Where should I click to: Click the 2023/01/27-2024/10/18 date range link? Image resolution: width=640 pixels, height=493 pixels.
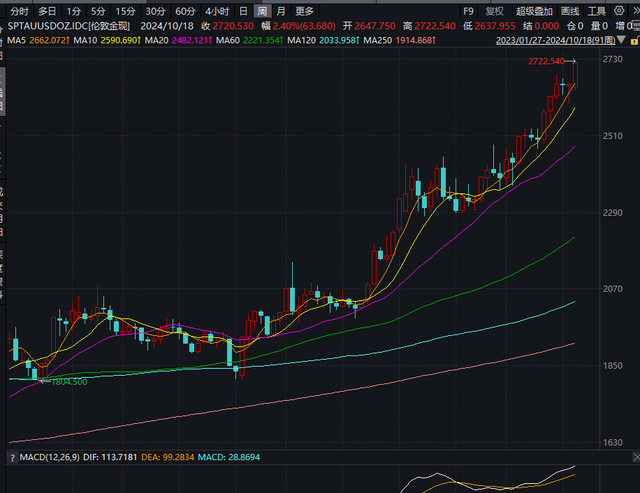(x=555, y=40)
